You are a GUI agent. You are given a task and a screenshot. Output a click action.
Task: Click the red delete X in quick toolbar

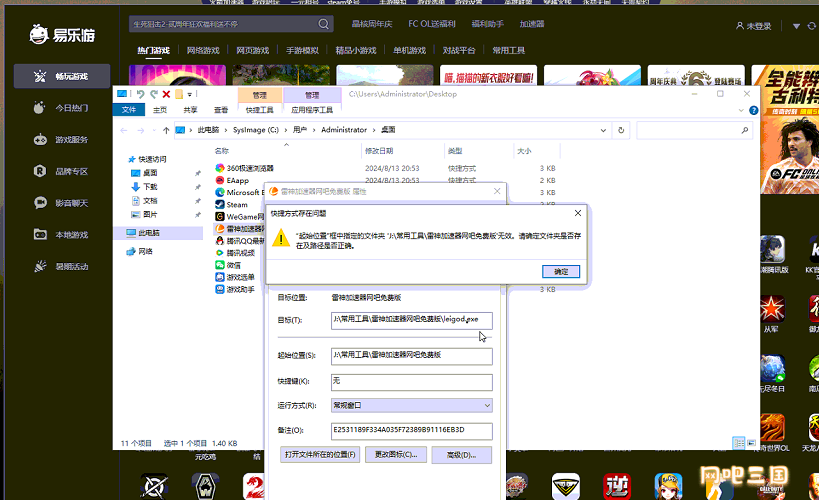click(x=166, y=94)
